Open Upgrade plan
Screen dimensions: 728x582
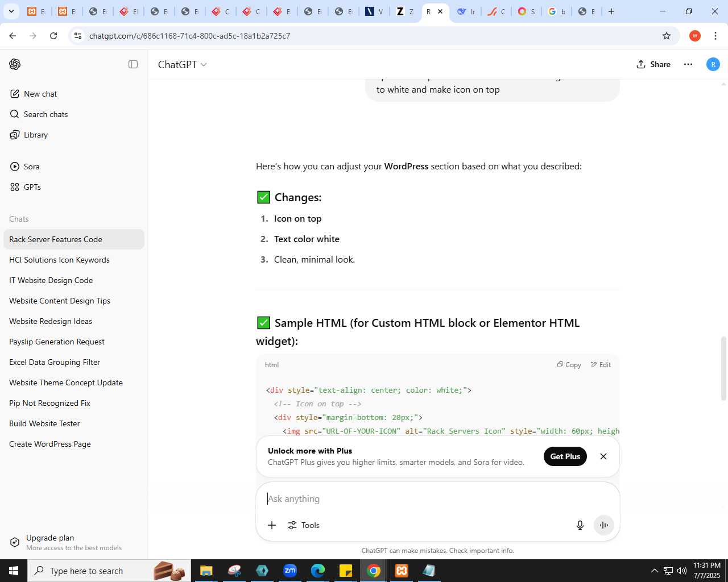click(74, 542)
